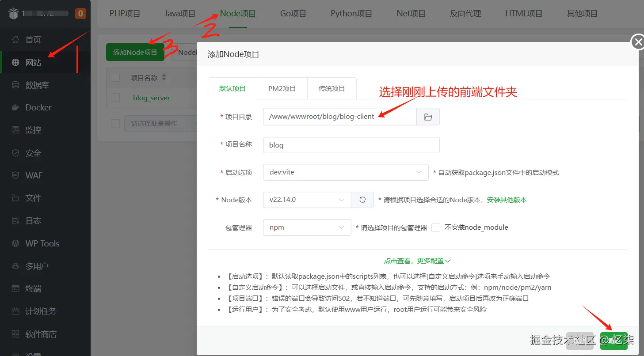644x356 pixels.
Task: Open 数据库 in the sidebar
Action: 45,85
